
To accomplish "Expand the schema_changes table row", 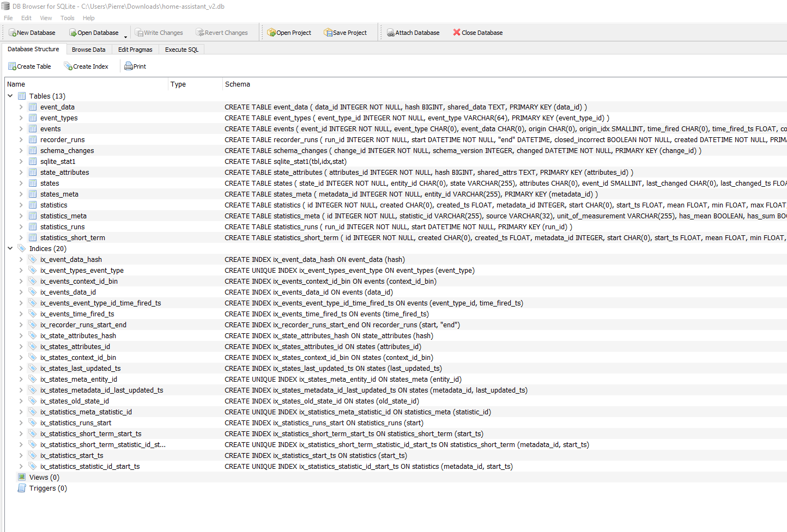I will (x=21, y=150).
